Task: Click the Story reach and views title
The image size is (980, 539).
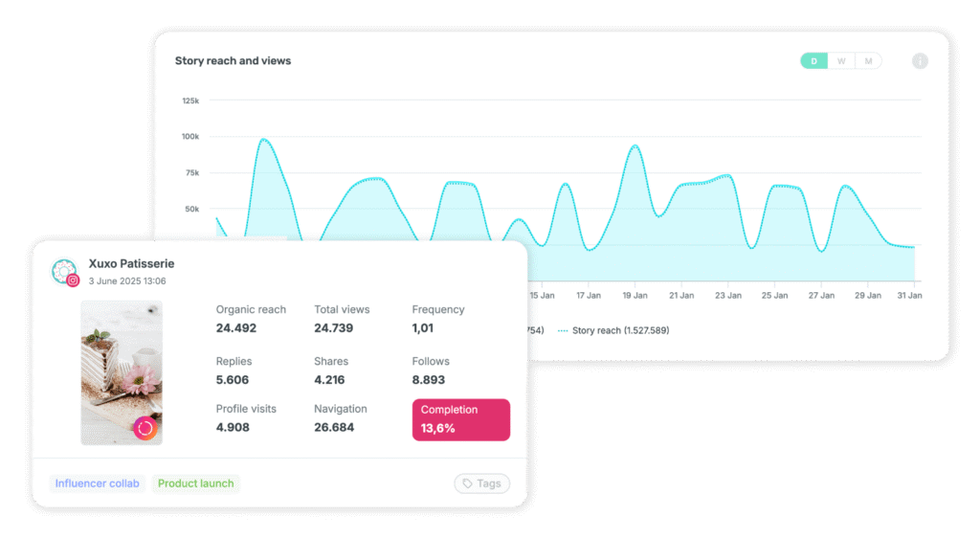Action: pos(234,60)
